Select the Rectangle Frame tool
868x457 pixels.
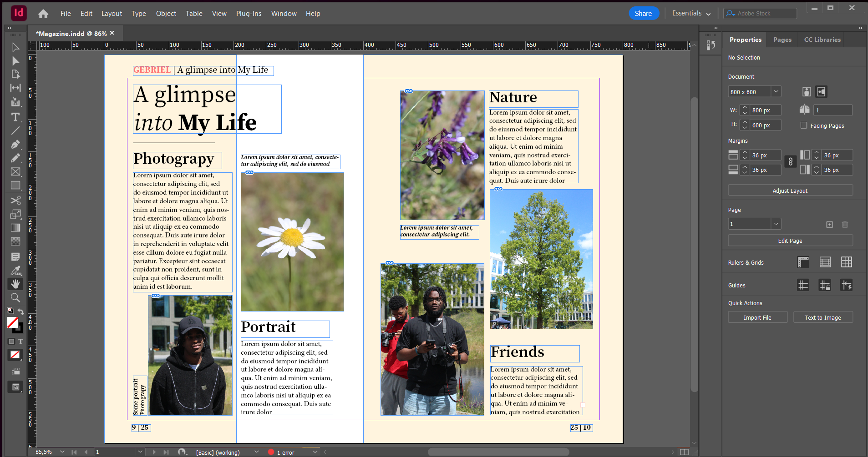pyautogui.click(x=15, y=171)
